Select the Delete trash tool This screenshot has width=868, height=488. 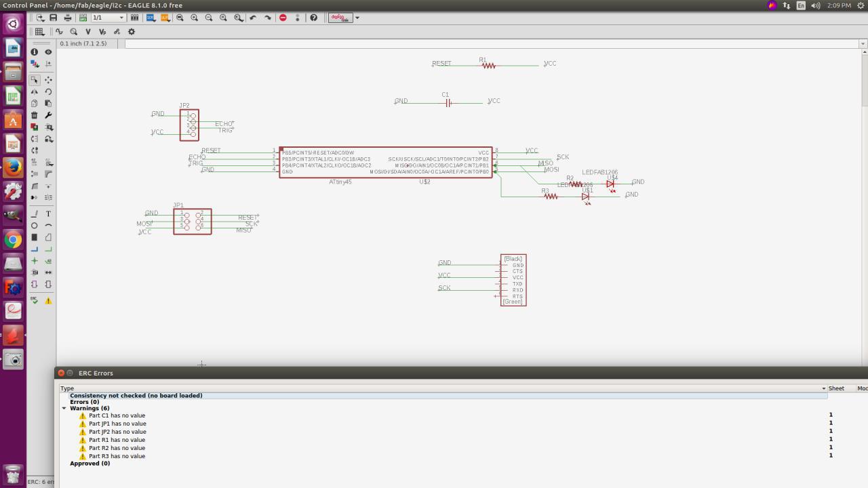[x=34, y=115]
